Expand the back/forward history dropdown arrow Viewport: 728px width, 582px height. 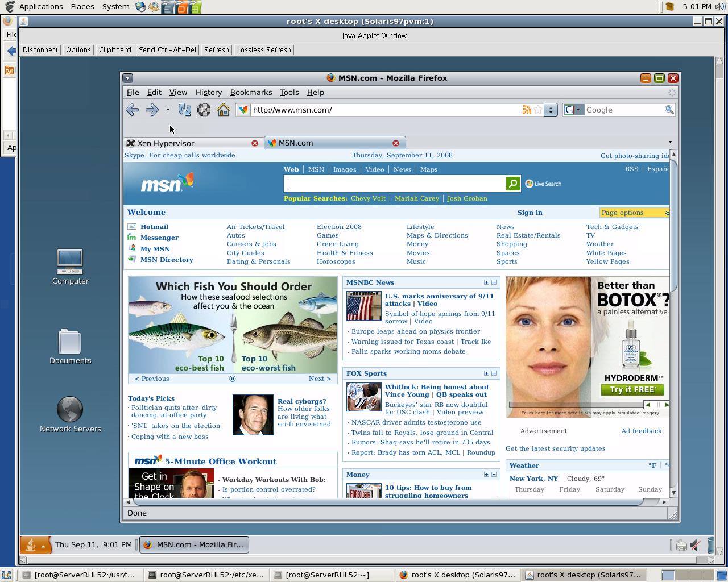(168, 110)
